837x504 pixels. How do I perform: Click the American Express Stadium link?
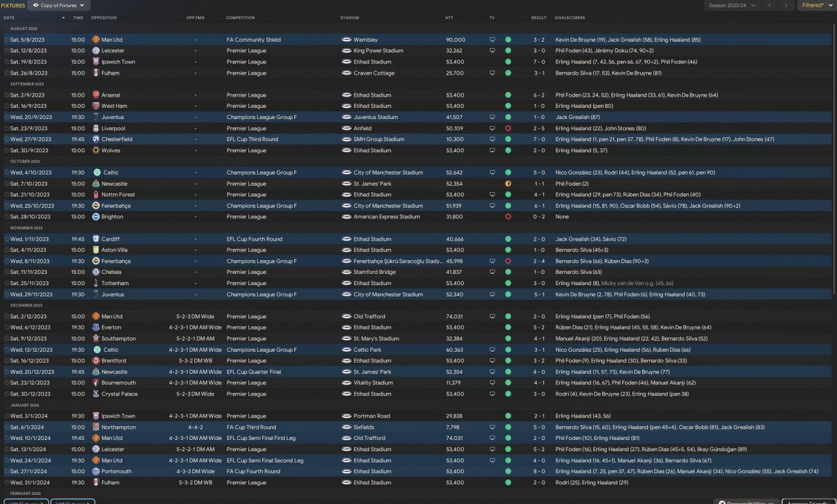click(x=387, y=217)
